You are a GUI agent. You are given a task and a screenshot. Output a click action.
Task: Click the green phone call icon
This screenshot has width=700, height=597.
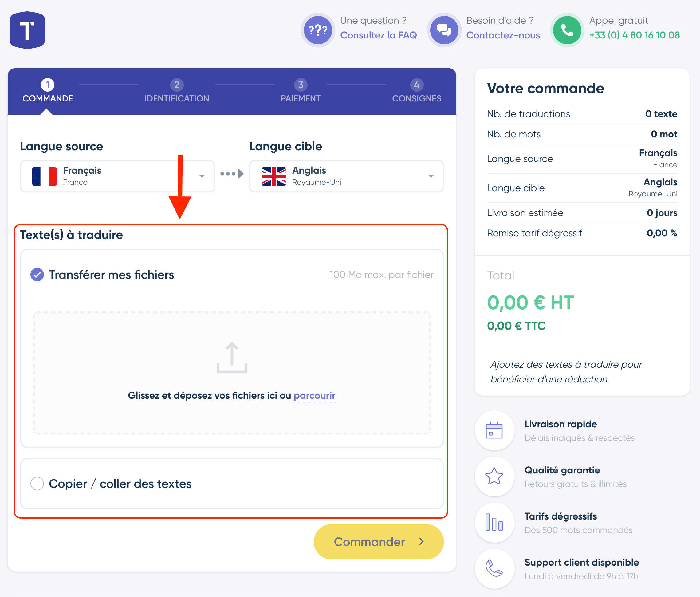click(567, 30)
